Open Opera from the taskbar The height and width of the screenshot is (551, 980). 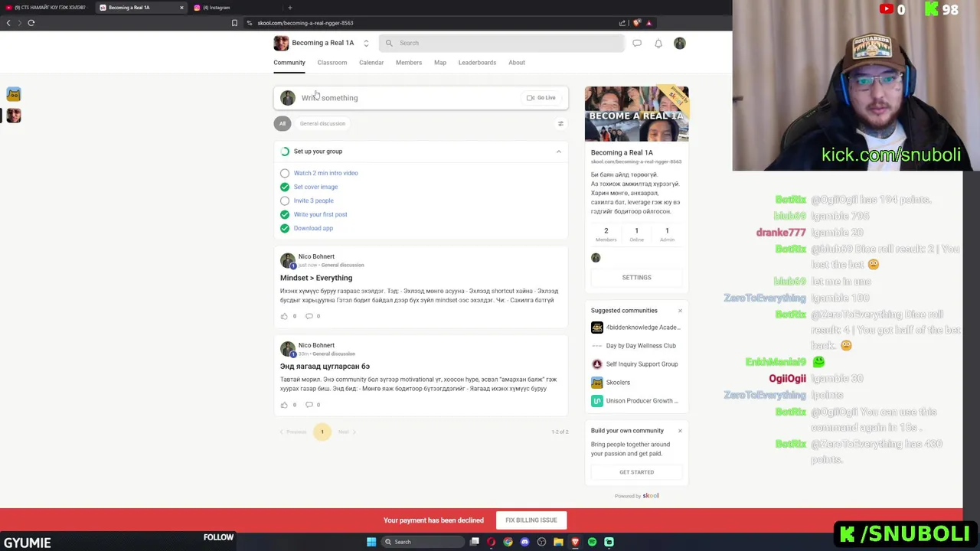491,542
